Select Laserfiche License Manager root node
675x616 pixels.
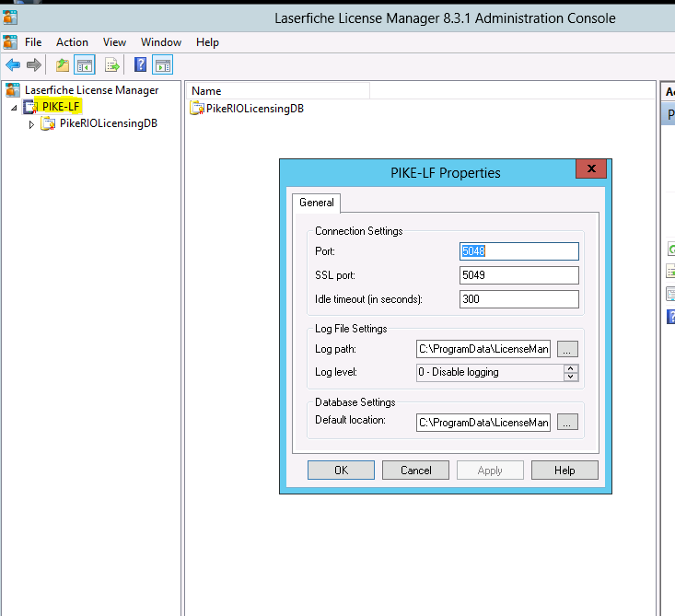coord(92,90)
